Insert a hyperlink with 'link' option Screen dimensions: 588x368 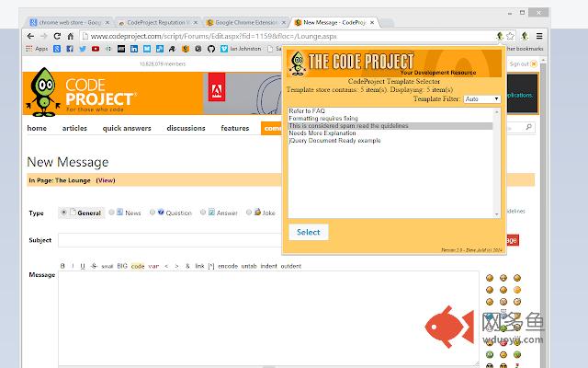click(199, 266)
